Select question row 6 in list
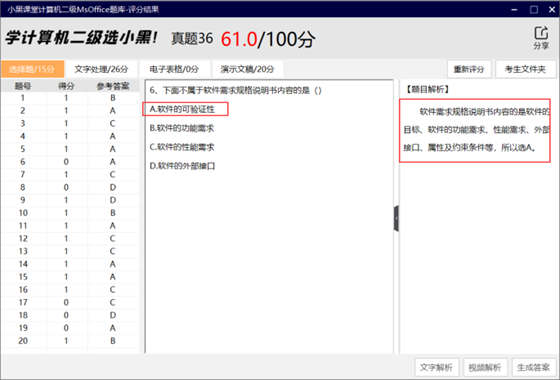 (x=70, y=162)
